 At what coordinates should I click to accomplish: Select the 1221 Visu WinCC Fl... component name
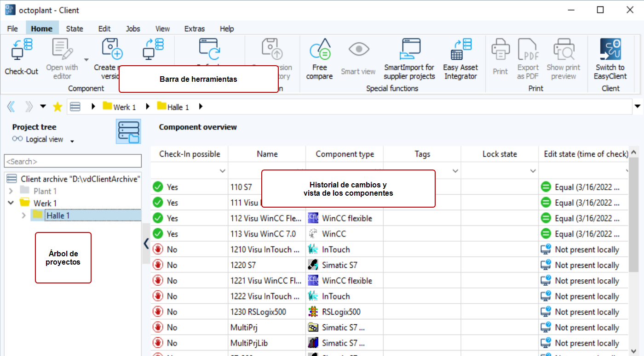[x=265, y=281]
